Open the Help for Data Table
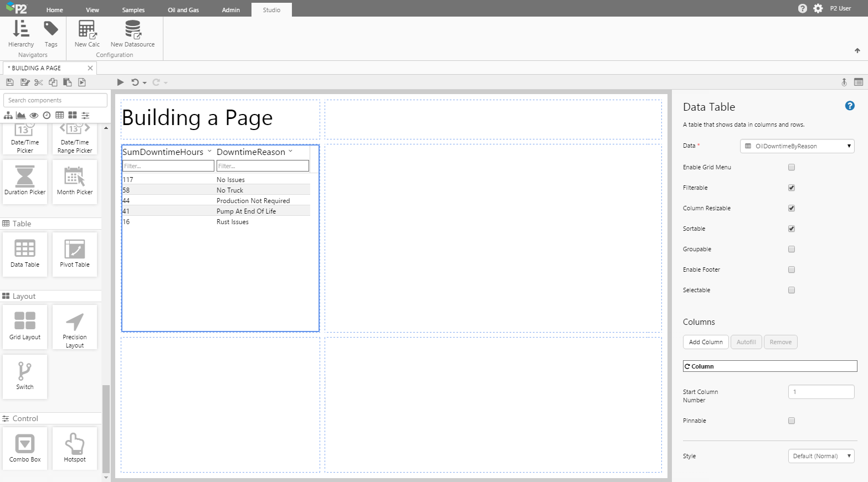 tap(849, 106)
